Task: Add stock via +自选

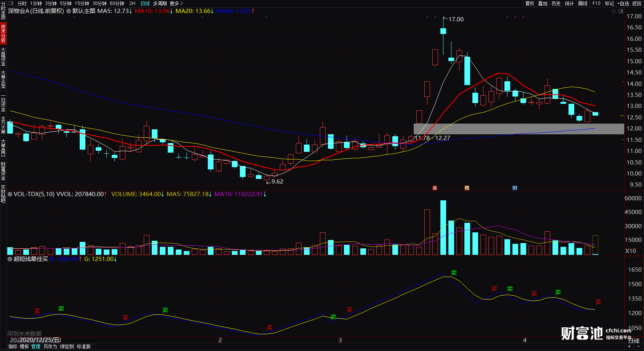Action: point(623,3)
